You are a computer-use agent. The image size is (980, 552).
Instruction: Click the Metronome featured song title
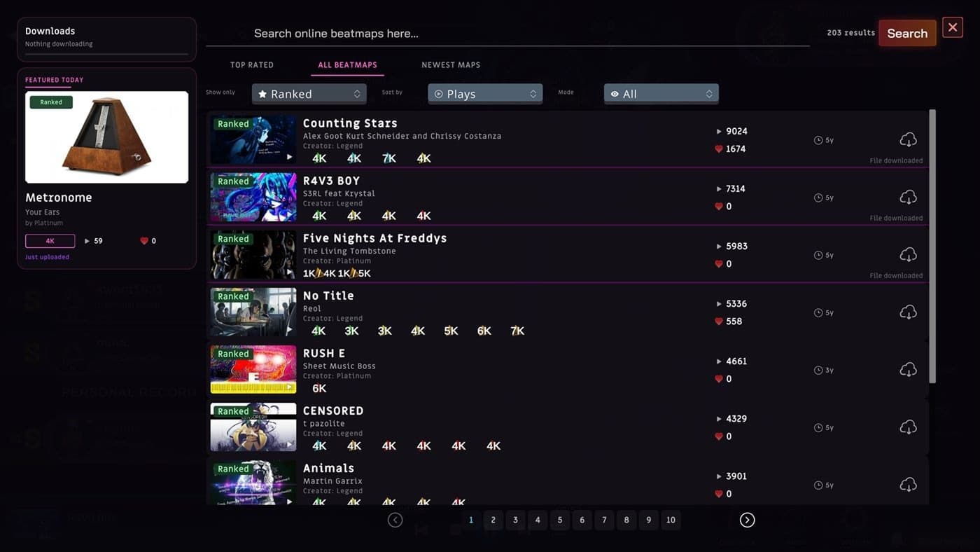(58, 198)
